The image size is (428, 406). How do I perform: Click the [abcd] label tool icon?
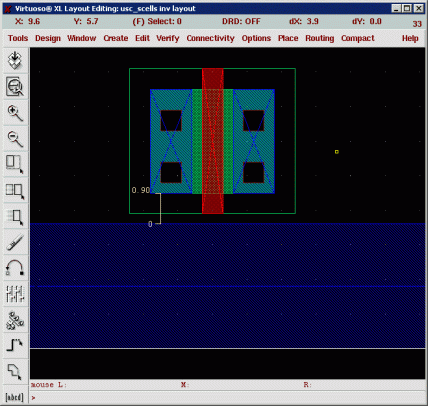click(15, 397)
